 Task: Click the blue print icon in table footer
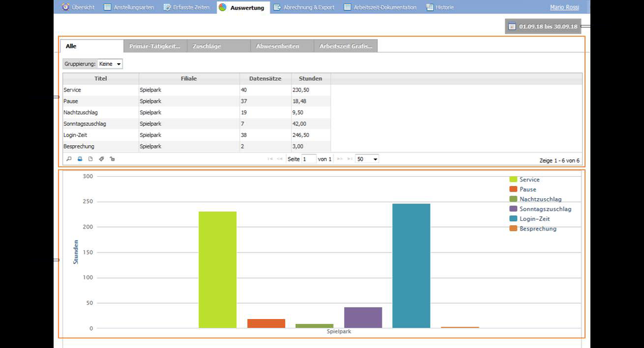click(x=80, y=159)
